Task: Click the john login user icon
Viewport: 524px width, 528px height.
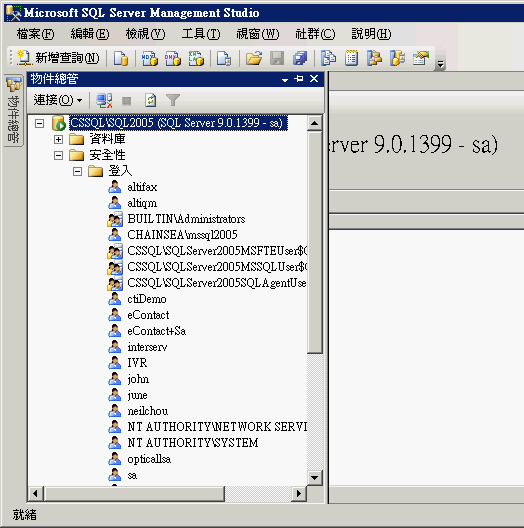Action: (114, 379)
